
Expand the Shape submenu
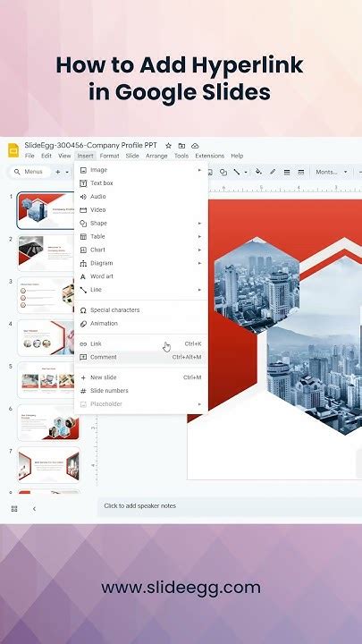(x=141, y=224)
